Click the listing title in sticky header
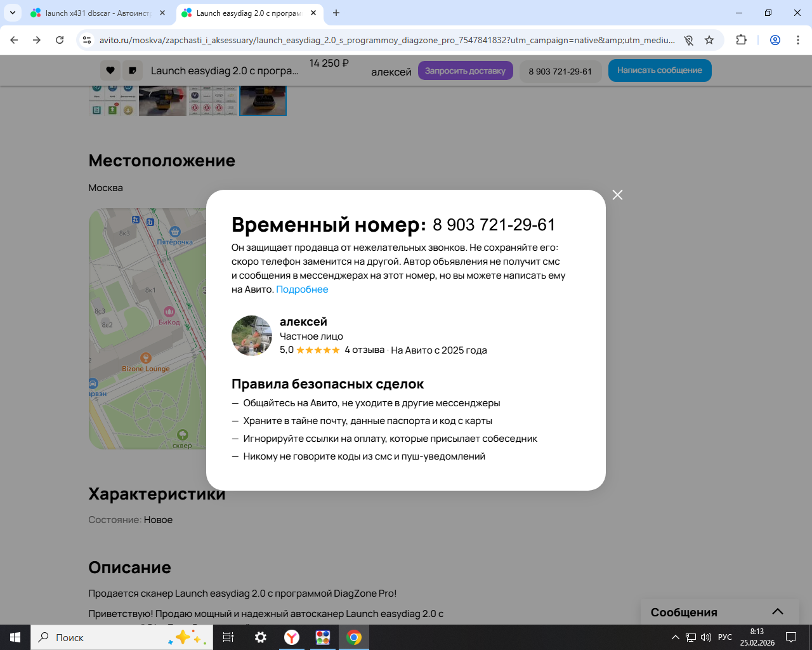812x650 pixels. point(225,70)
